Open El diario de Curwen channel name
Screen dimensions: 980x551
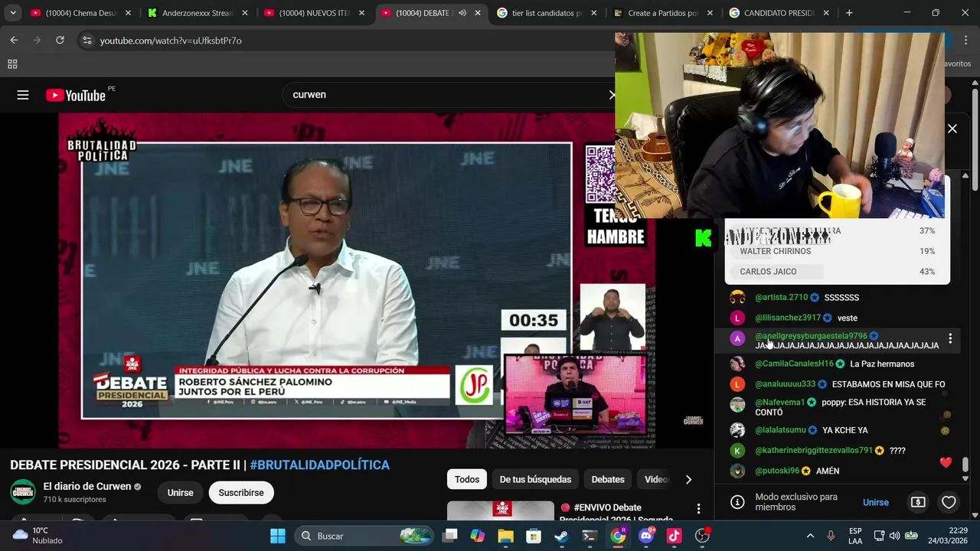click(87, 487)
